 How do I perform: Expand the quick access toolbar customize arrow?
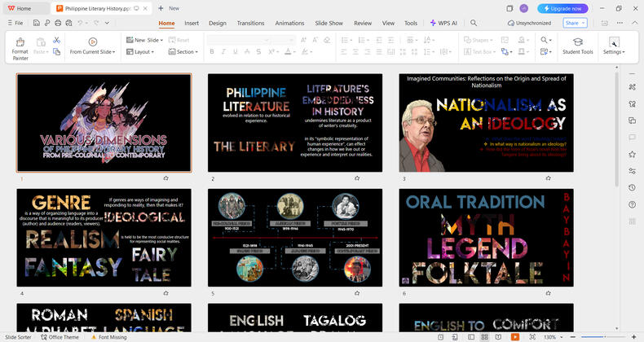(107, 23)
